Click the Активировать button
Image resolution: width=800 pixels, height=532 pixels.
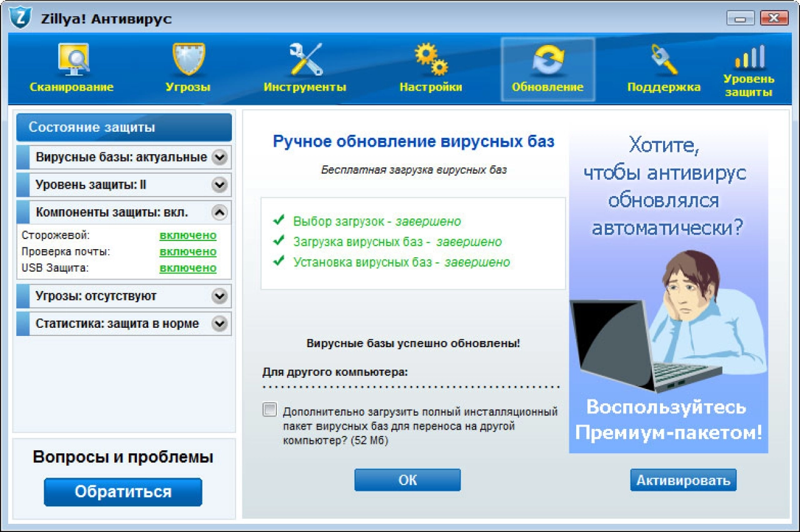(x=683, y=480)
